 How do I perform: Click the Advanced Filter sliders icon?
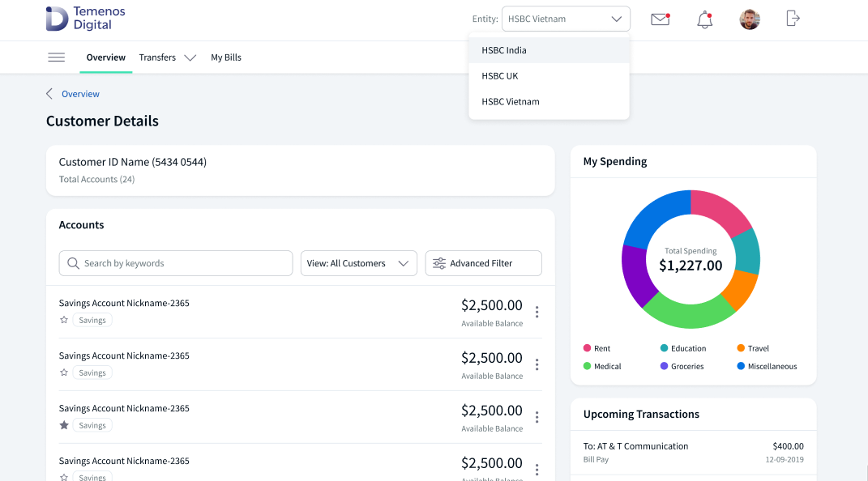439,263
